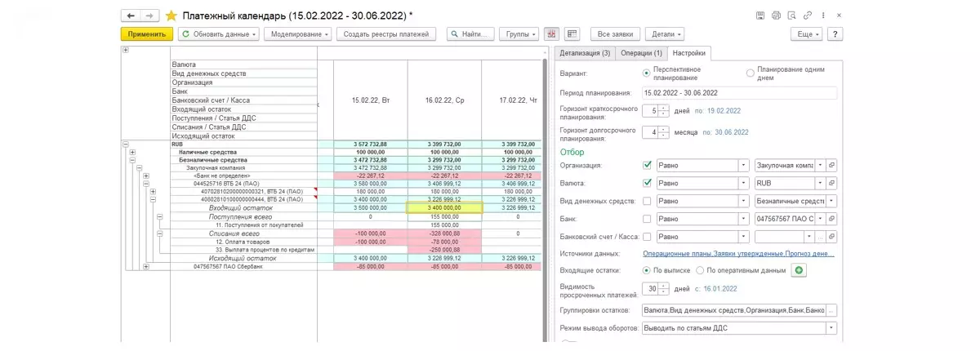Viewport: 980px width, 351px height.
Task: Click the ellipsis button on Банковский счет field
Action: pyautogui.click(x=820, y=237)
